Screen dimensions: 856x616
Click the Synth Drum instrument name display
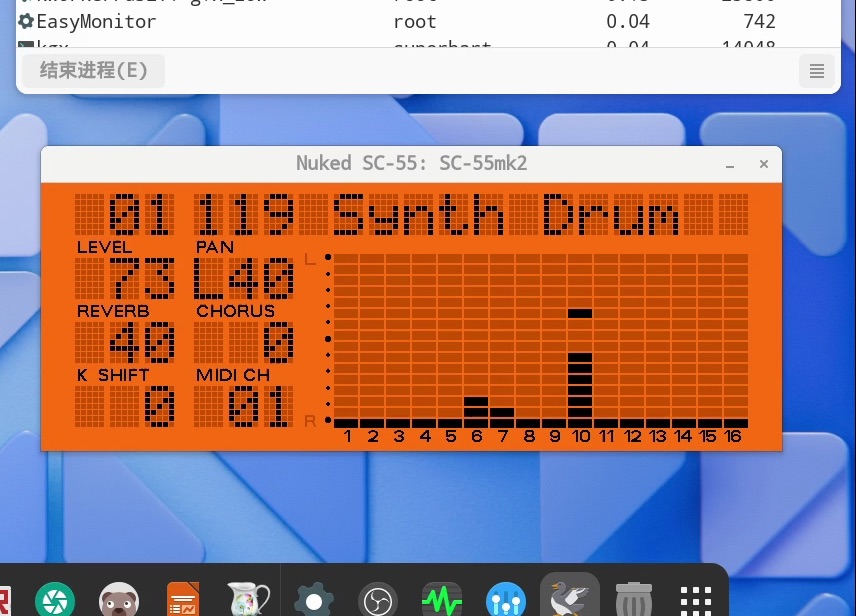(x=505, y=215)
